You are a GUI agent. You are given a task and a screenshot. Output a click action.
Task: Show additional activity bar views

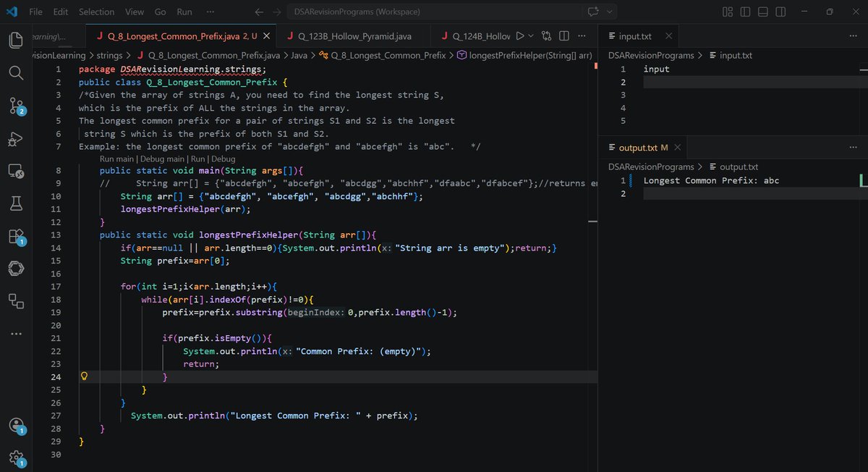coord(16,334)
